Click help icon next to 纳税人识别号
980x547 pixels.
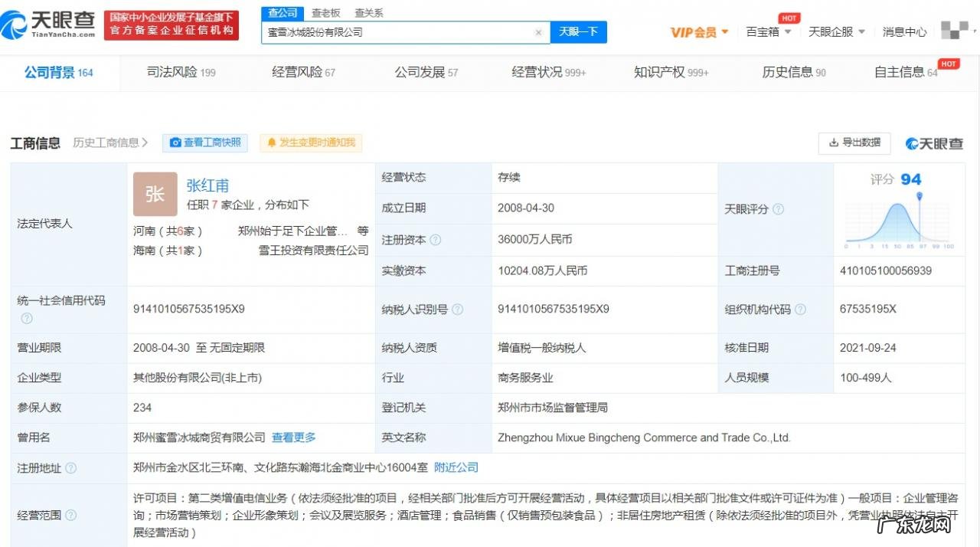[458, 310]
